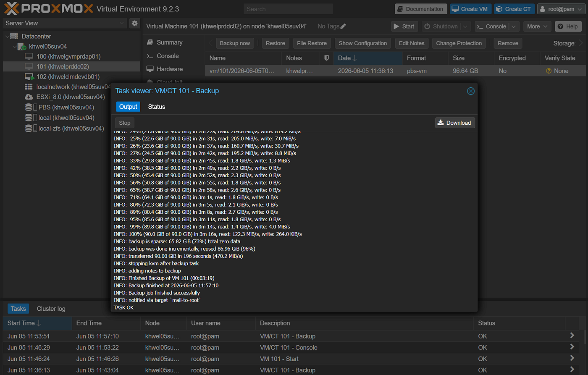Collapse the khwel05suv04 node tree

15,47
